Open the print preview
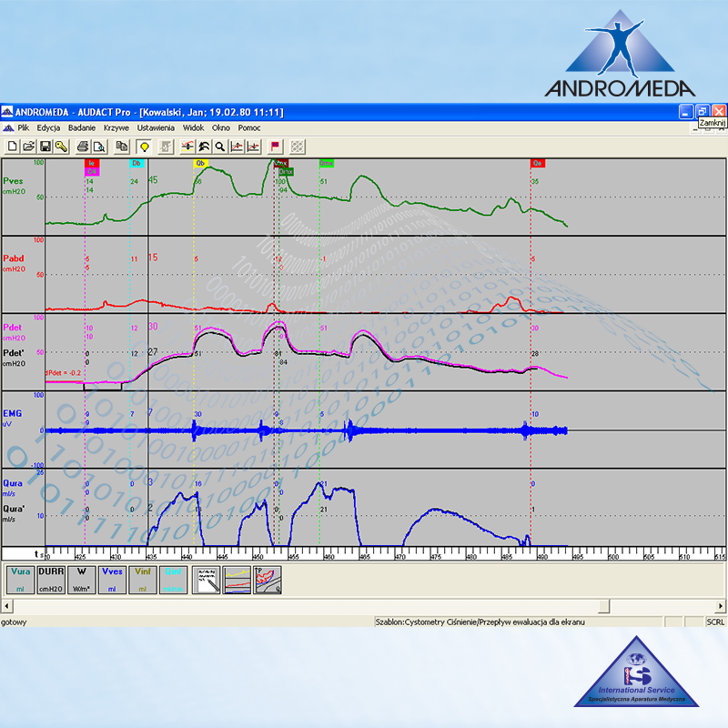This screenshot has height=728, width=728. [x=100, y=147]
